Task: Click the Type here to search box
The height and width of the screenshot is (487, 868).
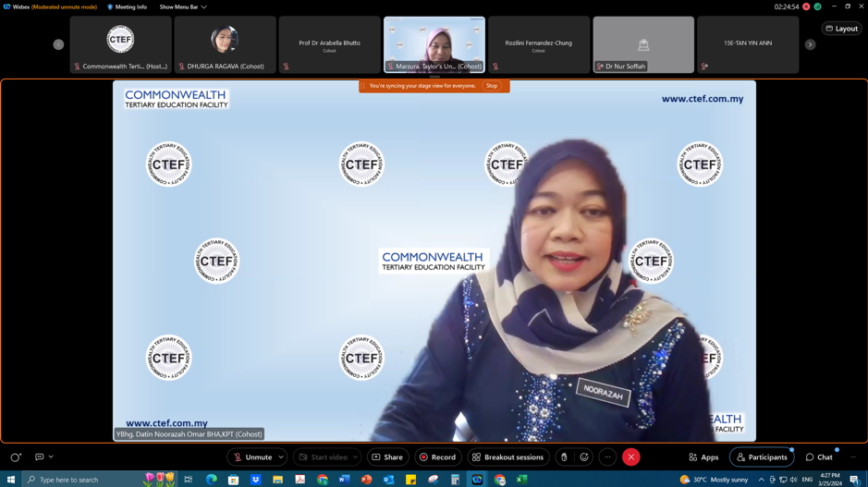Action: [x=100, y=480]
